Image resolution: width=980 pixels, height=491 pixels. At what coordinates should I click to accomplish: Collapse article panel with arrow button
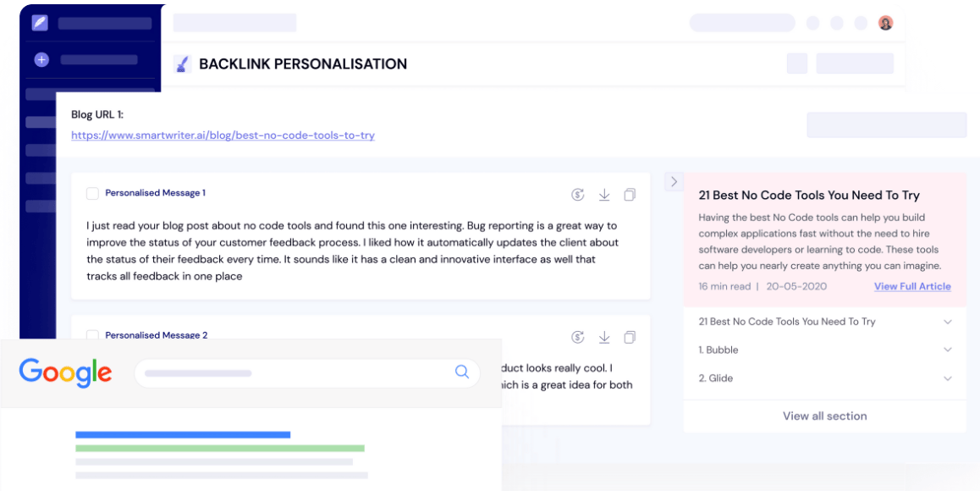674,181
